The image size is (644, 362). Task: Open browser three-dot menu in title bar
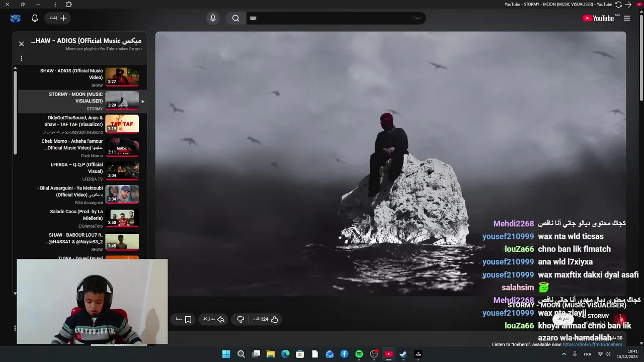click(x=55, y=4)
